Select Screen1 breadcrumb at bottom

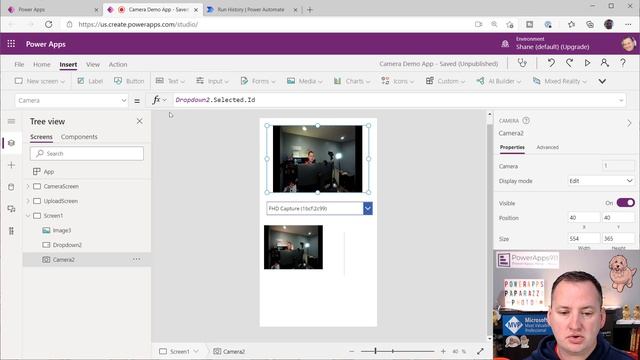(x=179, y=351)
